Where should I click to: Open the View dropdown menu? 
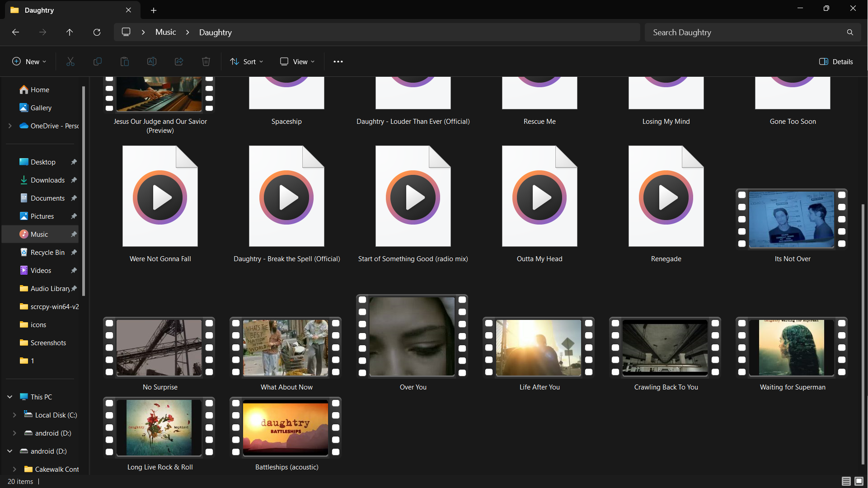[297, 61]
